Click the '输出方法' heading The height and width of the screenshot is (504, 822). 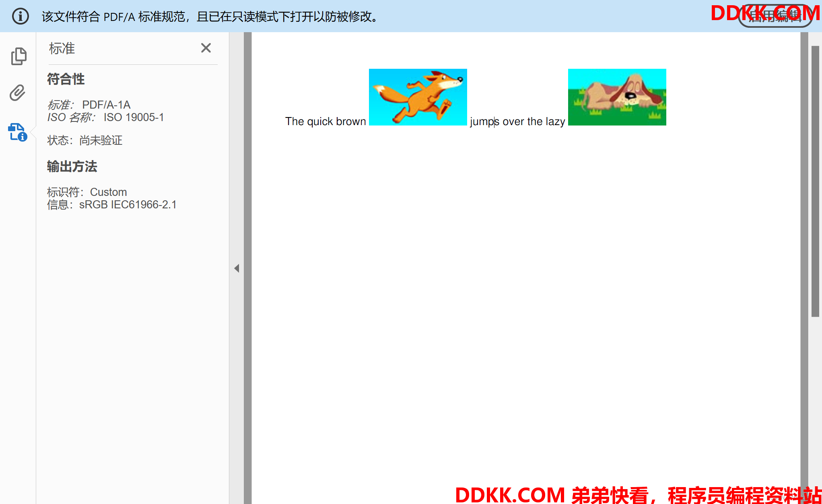[x=72, y=167]
